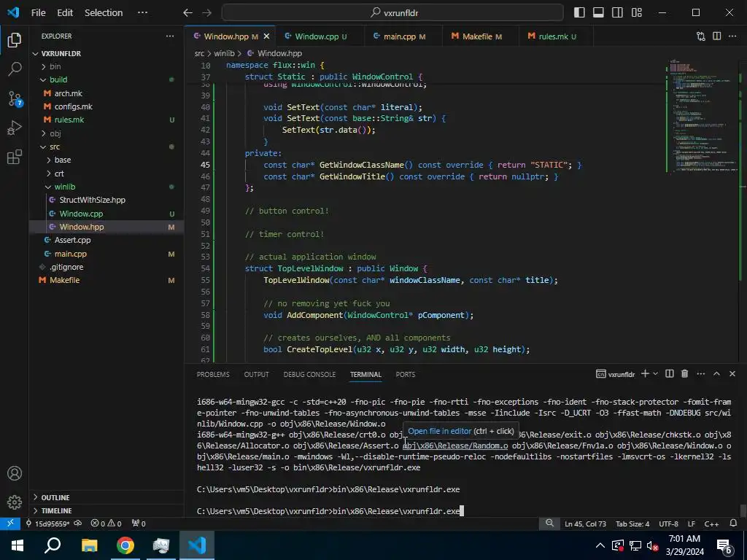Open Customize Layout icon
The height and width of the screenshot is (560, 747).
[636, 12]
